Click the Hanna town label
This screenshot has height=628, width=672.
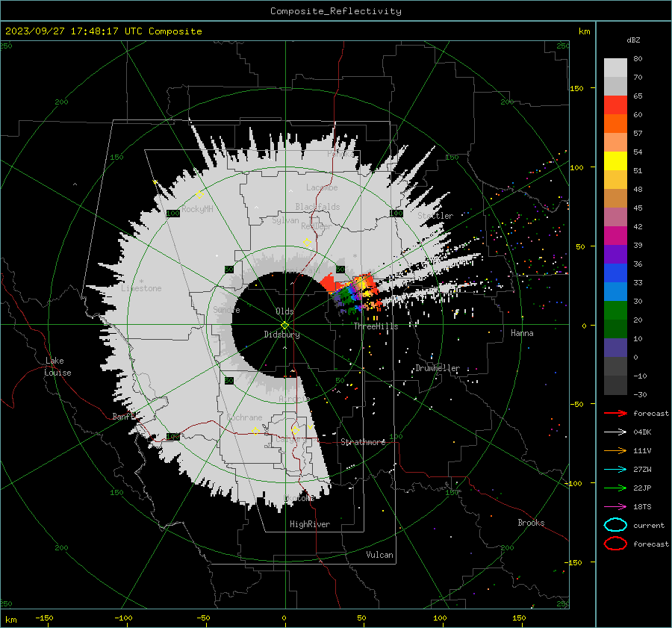[x=522, y=333]
